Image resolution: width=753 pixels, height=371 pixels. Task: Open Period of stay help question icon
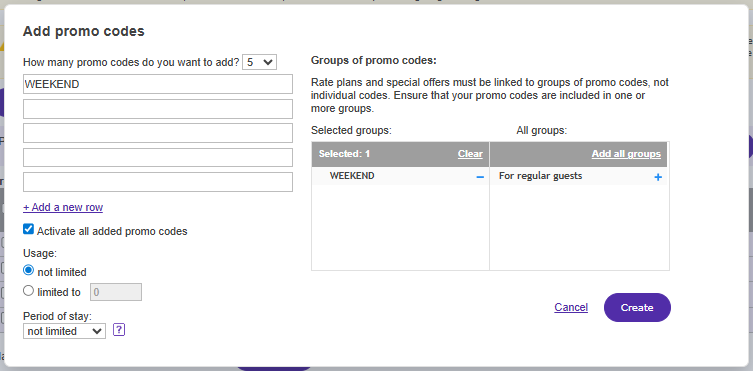point(119,330)
